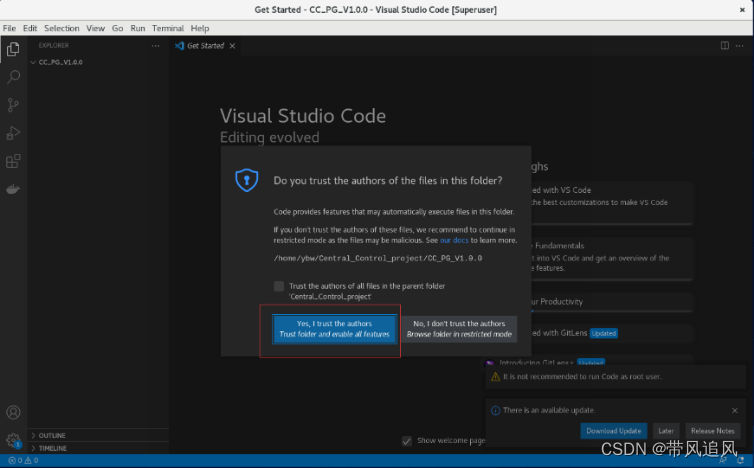Open the Help menu
The image size is (754, 468).
coord(200,28)
